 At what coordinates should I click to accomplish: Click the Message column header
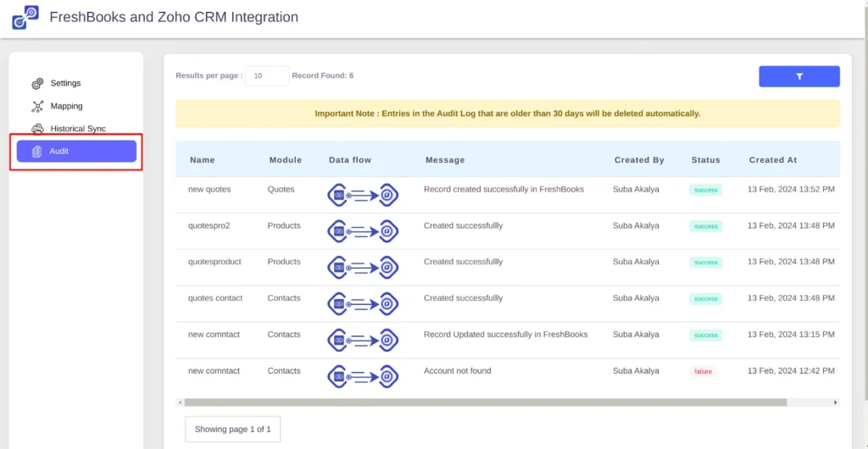click(x=445, y=160)
